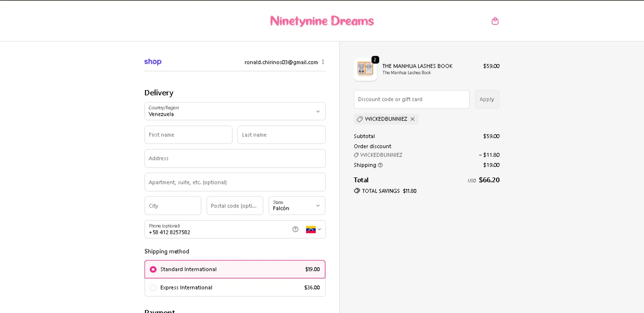Click THE MANHUA LASHES BOOK product title
The height and width of the screenshot is (313, 644).
[x=417, y=66]
